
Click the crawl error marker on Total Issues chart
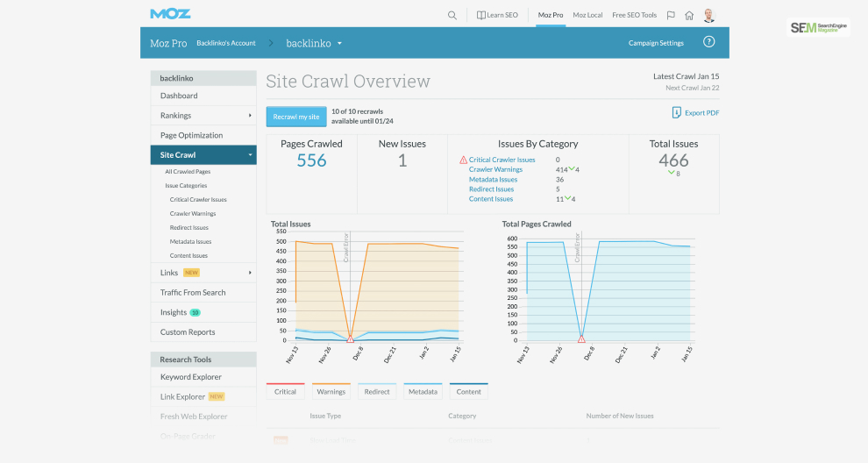tap(350, 339)
